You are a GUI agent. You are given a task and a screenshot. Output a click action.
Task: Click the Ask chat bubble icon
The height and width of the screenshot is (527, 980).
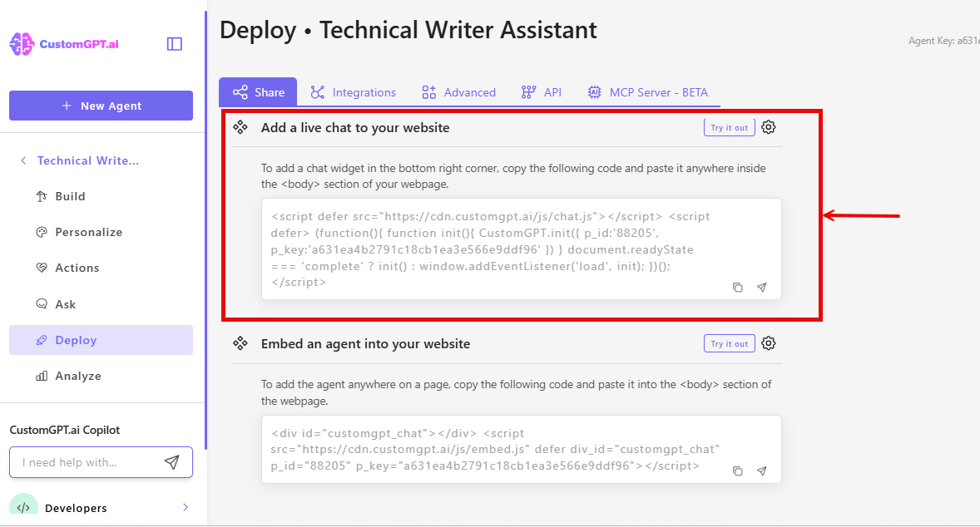tap(42, 304)
